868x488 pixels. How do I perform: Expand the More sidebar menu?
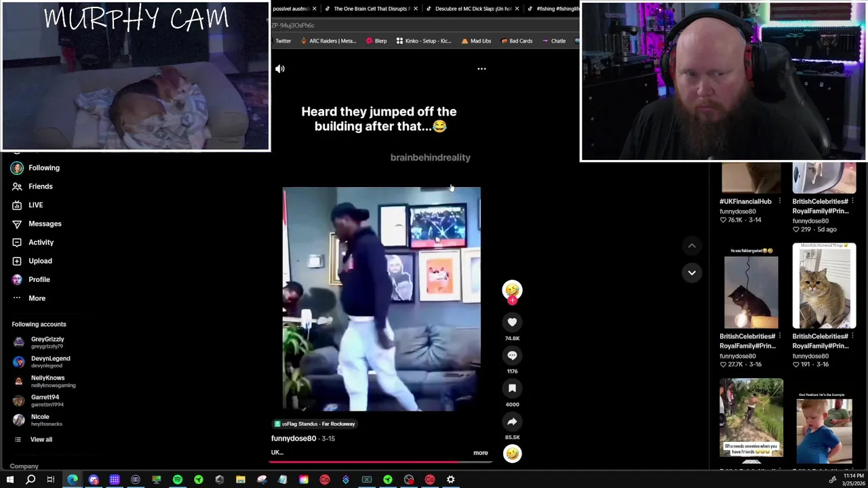tap(28, 298)
